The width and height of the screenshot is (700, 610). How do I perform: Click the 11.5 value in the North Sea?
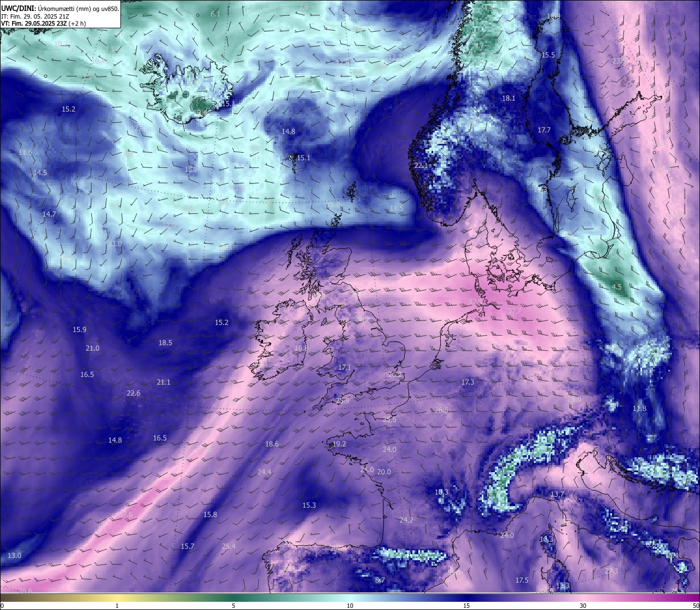(396, 208)
